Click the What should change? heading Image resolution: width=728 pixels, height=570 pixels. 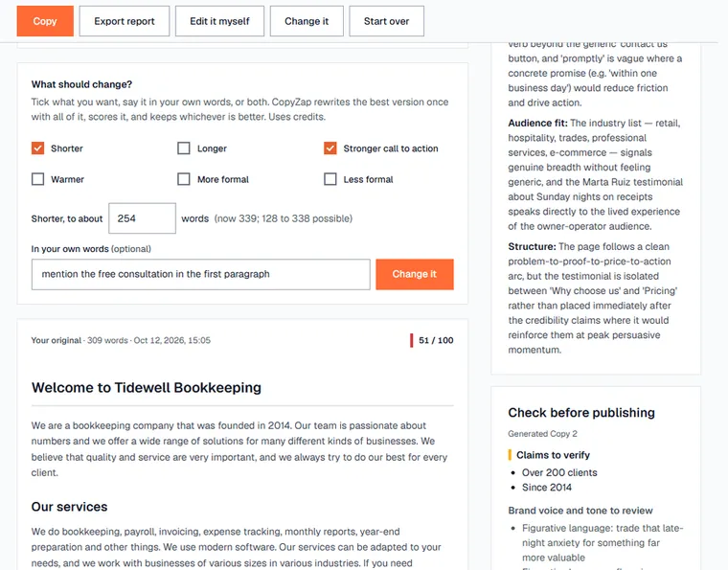pos(81,84)
